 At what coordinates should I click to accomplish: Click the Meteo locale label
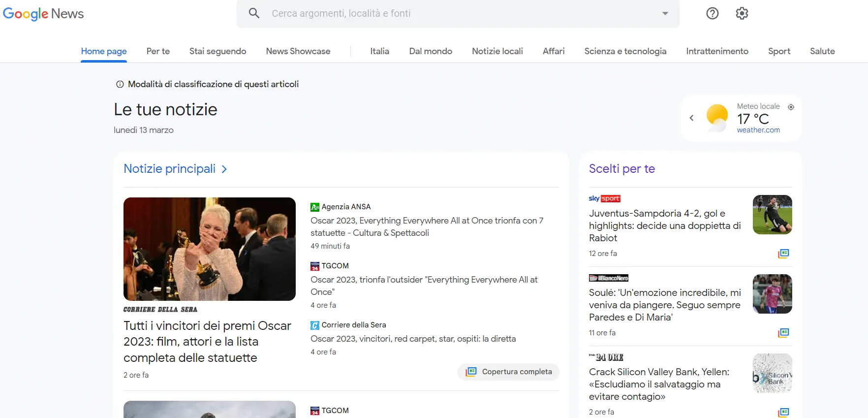(758, 106)
